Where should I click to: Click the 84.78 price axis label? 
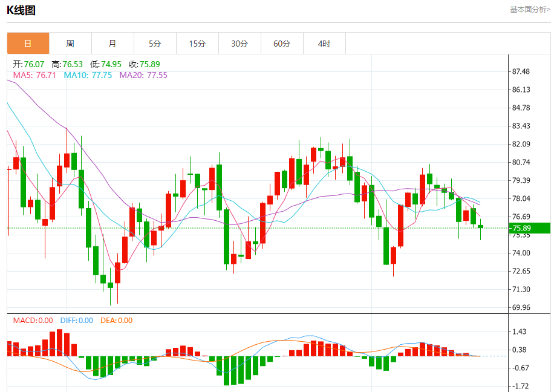(x=521, y=108)
